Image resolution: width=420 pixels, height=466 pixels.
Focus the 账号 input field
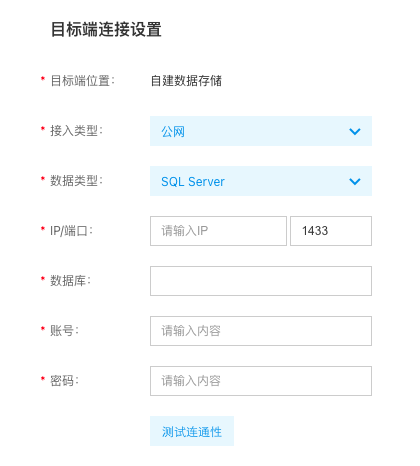[261, 331]
